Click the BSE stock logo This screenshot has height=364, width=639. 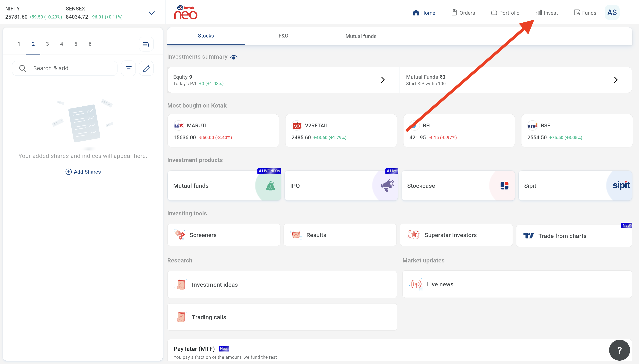[x=532, y=125]
